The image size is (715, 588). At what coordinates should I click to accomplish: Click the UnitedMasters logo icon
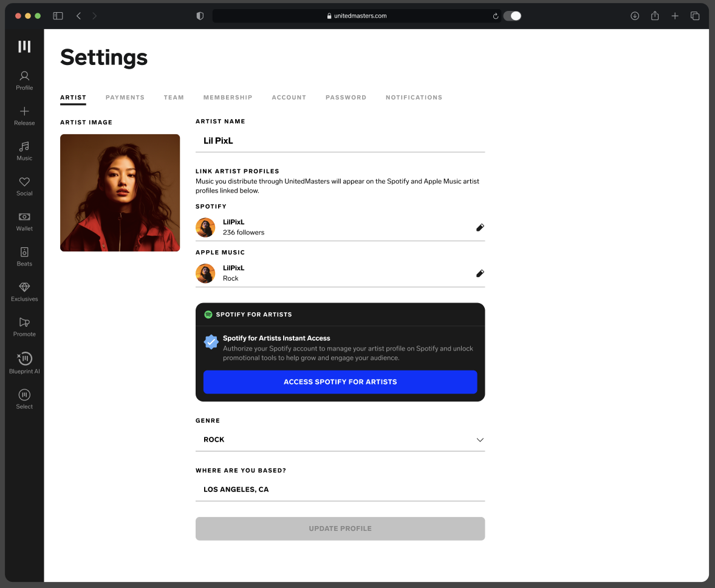(24, 47)
